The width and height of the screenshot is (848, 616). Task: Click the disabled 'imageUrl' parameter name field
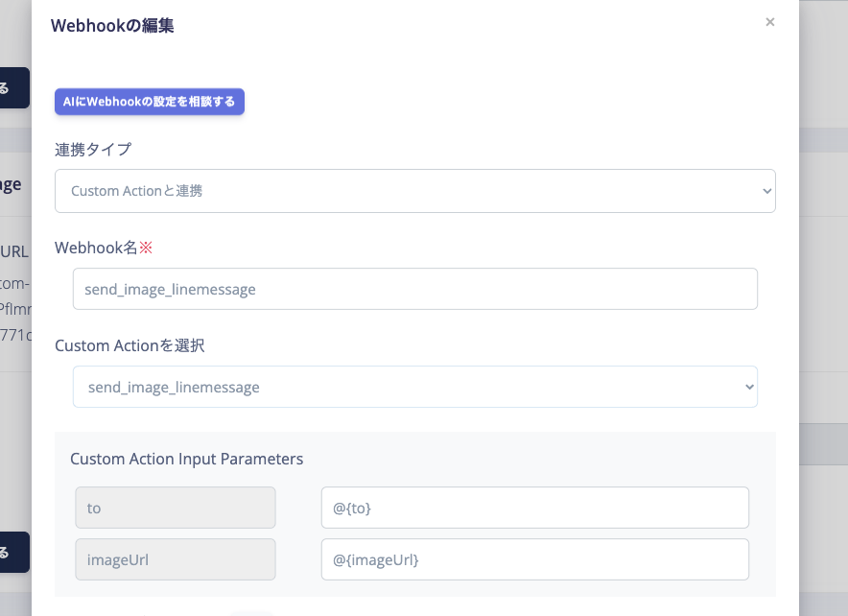pyautogui.click(x=176, y=559)
